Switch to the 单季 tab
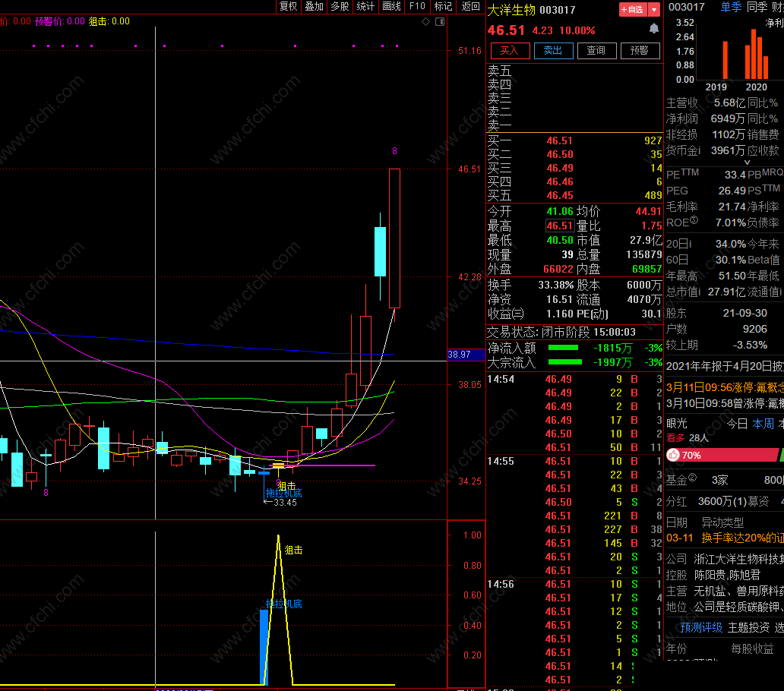The image size is (784, 691). click(x=731, y=7)
